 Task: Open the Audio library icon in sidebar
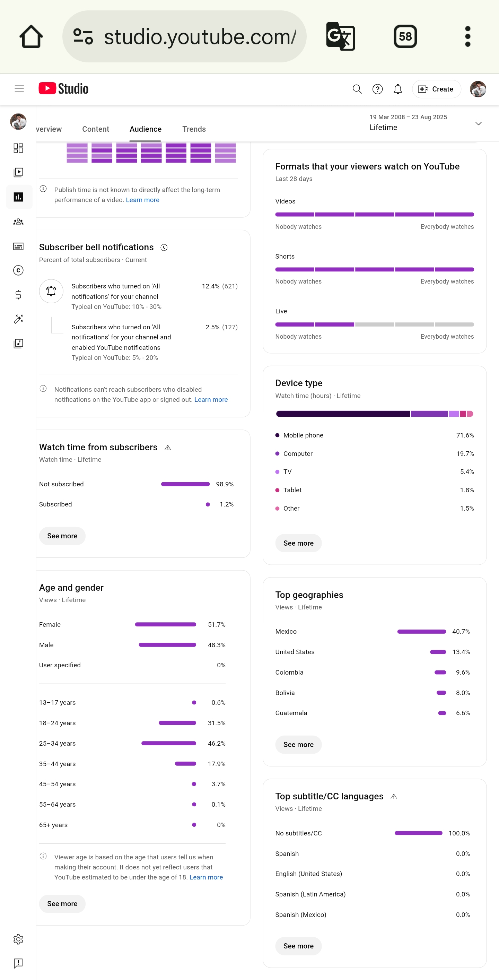tap(18, 344)
